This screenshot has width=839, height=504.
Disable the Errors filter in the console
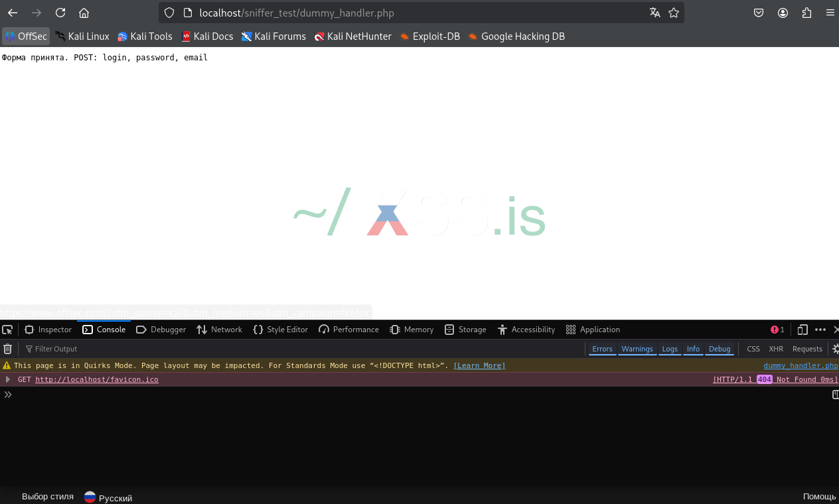601,349
